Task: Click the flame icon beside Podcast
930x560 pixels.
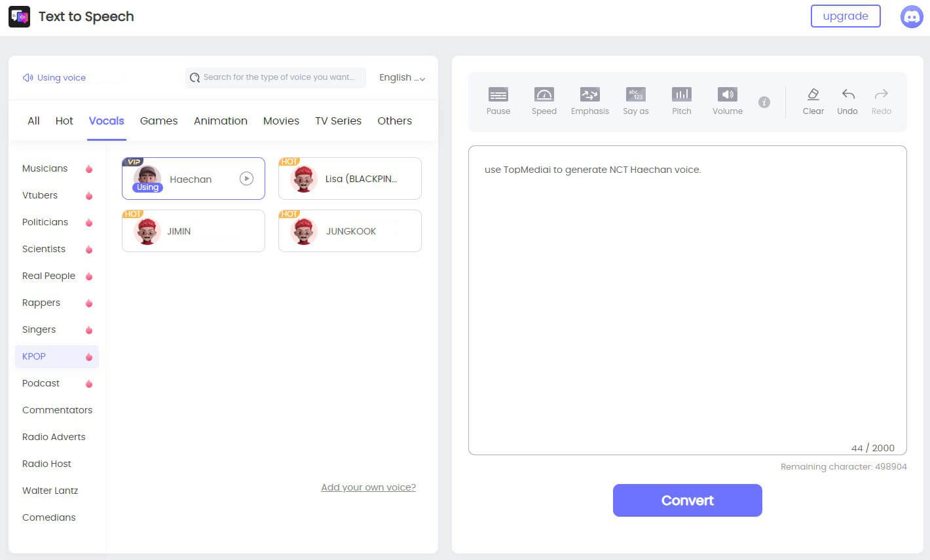Action: 89,384
